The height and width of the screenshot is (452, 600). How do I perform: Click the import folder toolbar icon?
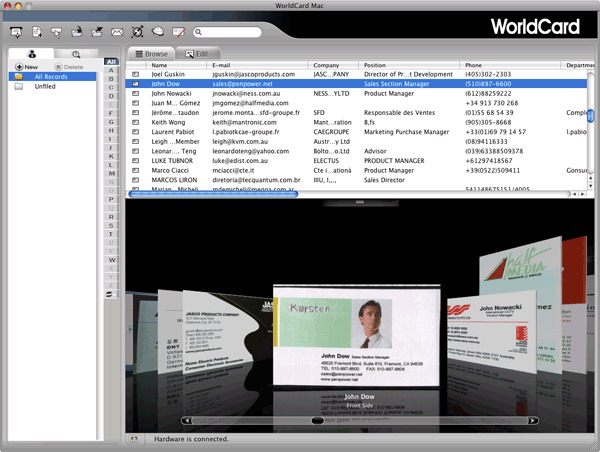(x=77, y=32)
